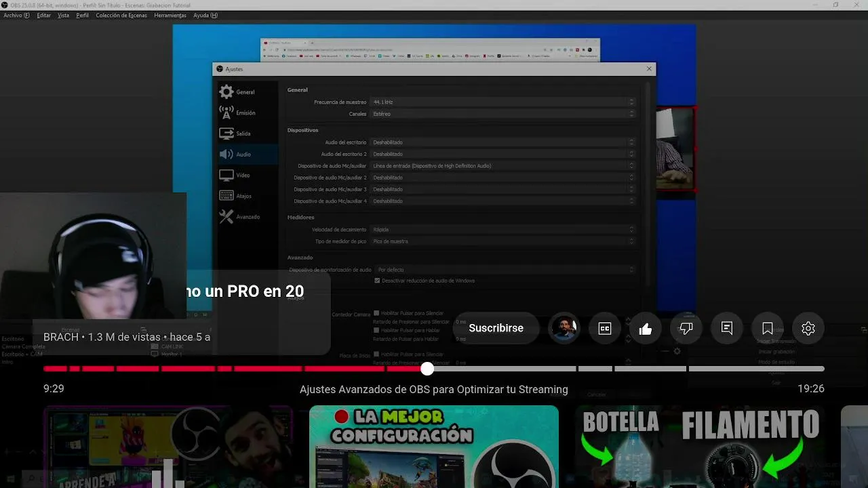This screenshot has width=868, height=488.
Task: Click the video progress scrubber handle
Action: point(427,369)
